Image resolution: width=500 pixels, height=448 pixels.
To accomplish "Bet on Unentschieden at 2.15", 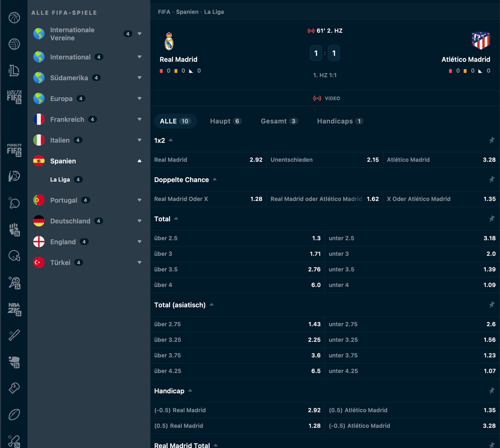I will point(324,159).
